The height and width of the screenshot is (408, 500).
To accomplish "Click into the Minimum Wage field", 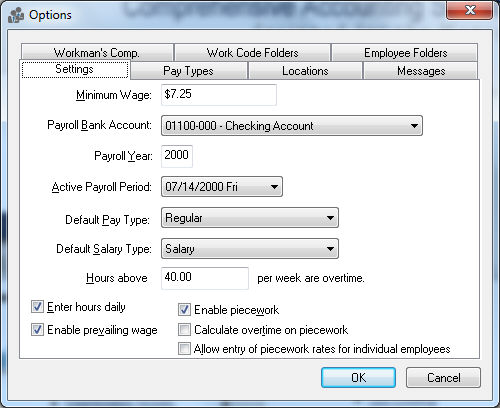I will (219, 95).
